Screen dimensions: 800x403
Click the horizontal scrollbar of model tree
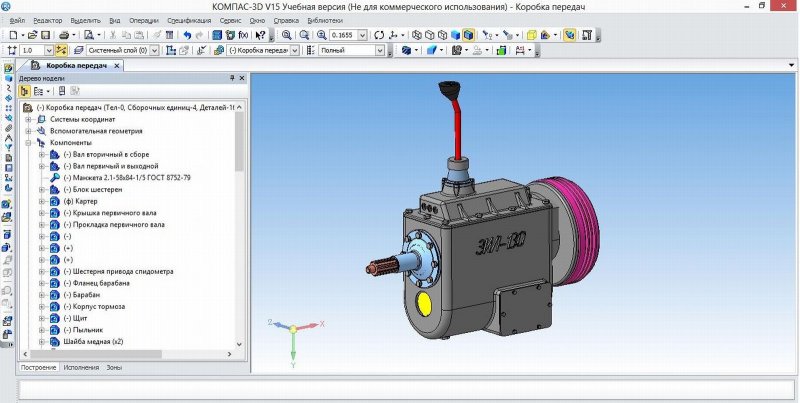[96, 355]
